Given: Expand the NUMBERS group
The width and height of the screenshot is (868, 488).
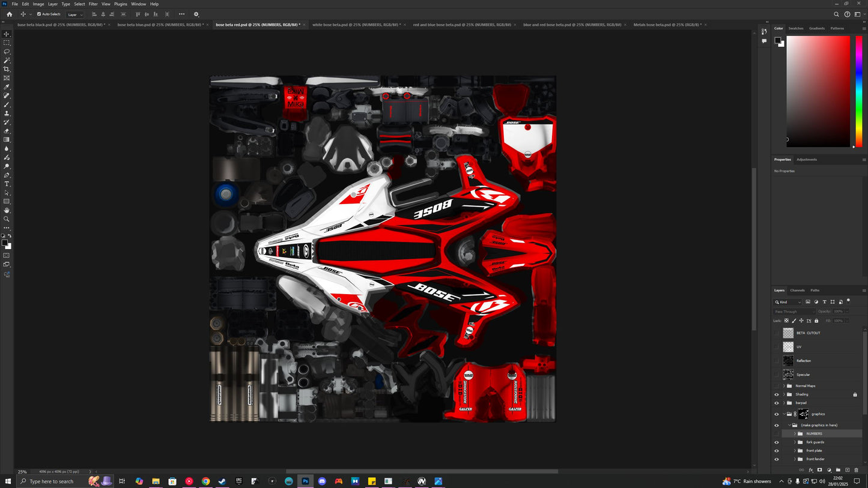Looking at the screenshot, I should pos(795,433).
